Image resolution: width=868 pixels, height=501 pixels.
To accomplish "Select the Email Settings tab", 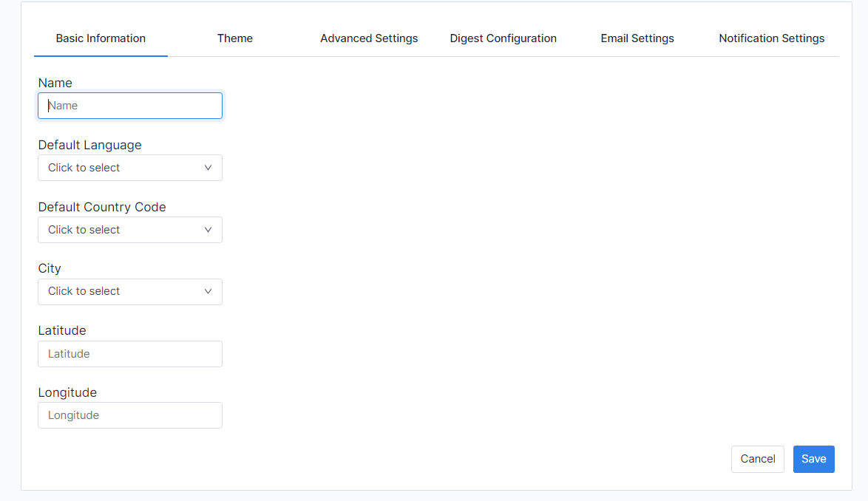I will [637, 38].
